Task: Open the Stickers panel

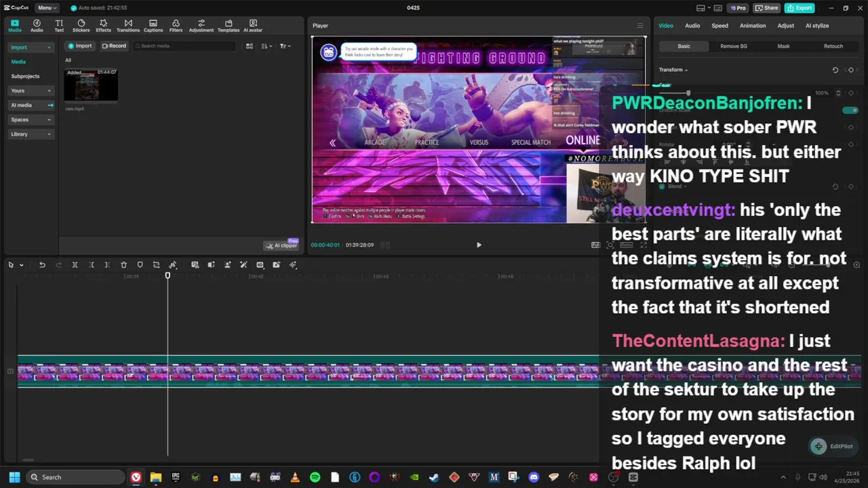Action: click(x=81, y=26)
